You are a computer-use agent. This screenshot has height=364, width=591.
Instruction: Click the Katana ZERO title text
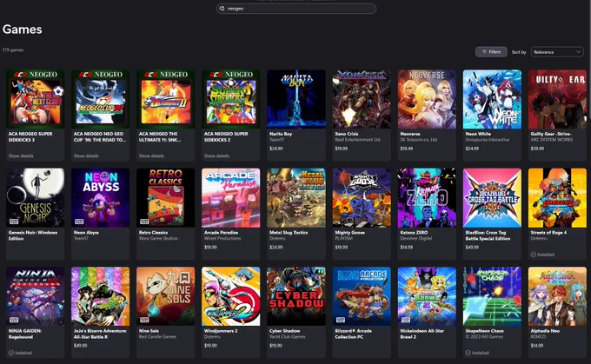414,233
